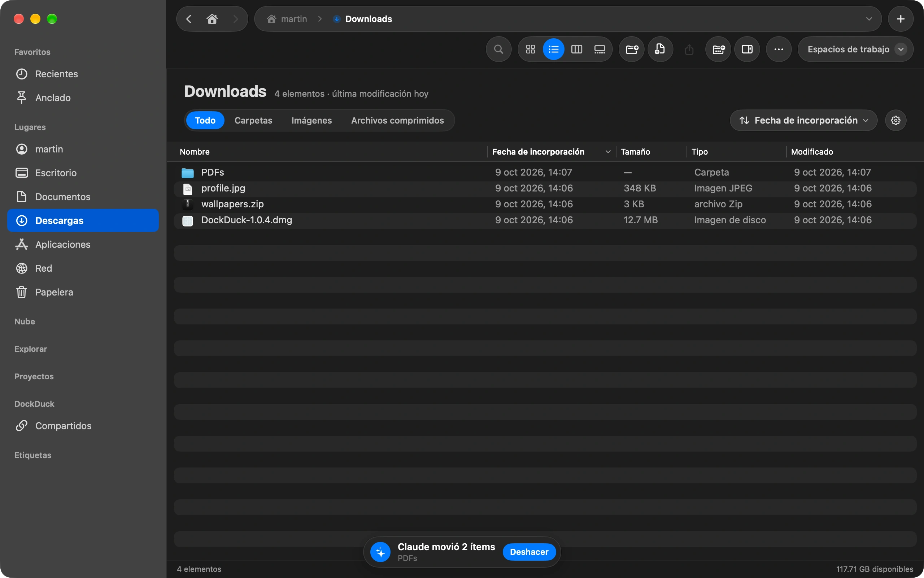This screenshot has height=578, width=924.
Task: Create a new file
Action: click(x=660, y=49)
